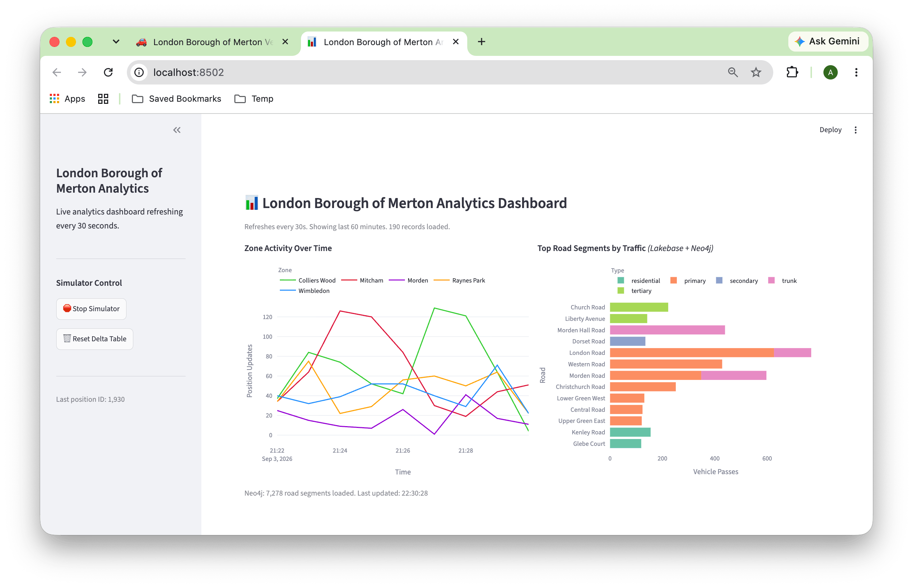Click the Christchurch Road bar

click(642, 387)
